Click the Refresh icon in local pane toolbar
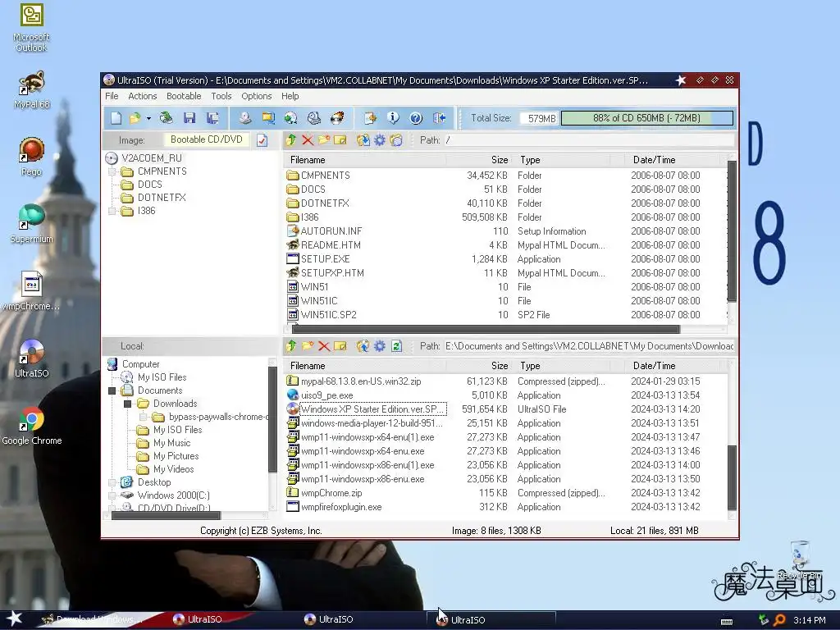 point(396,346)
